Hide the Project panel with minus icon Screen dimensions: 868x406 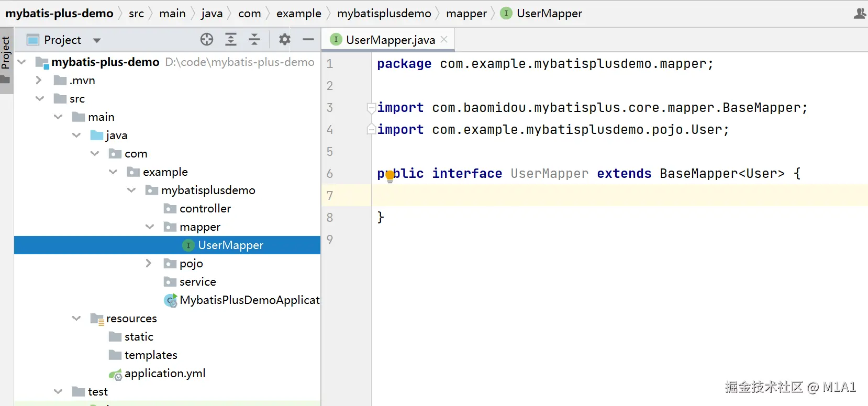point(308,39)
